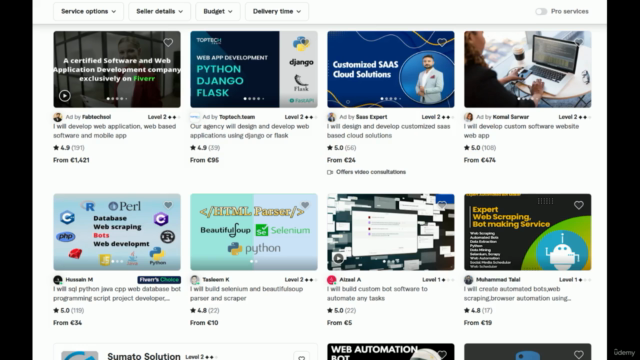Viewport: 640px width, 360px height.
Task: Play the Afzaal A bot gig video
Action: 338,258
